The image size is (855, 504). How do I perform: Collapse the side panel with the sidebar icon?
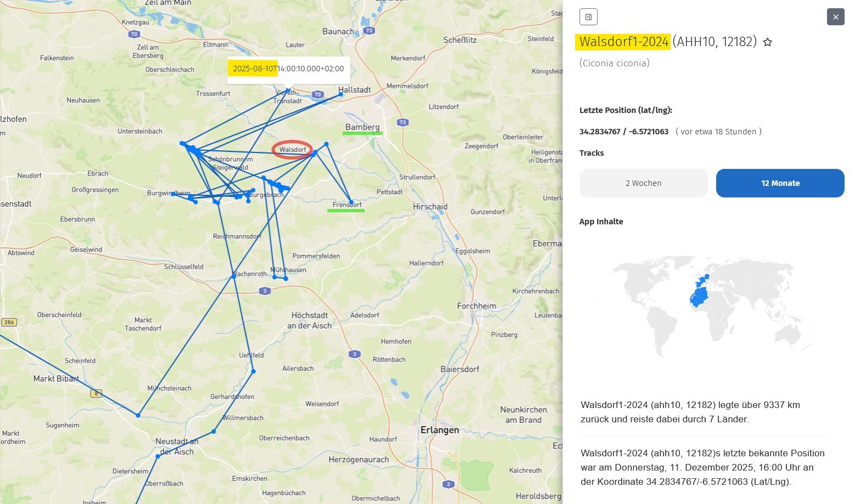click(588, 17)
